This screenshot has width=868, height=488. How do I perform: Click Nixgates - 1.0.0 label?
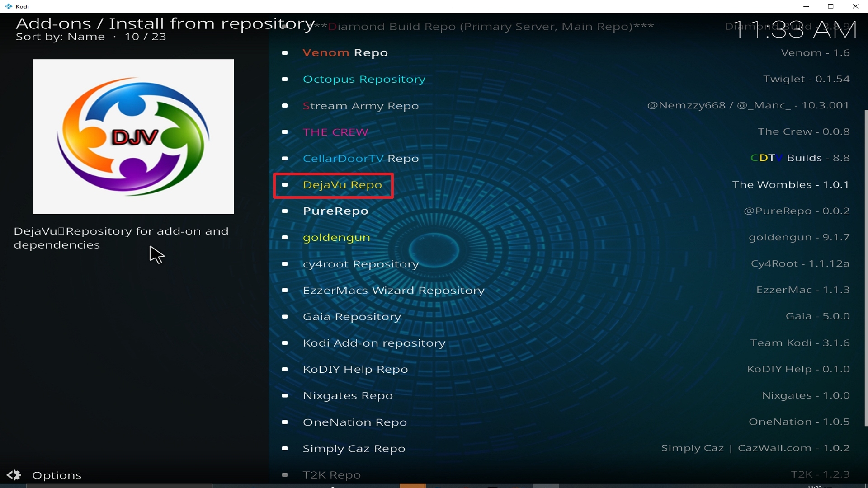pyautogui.click(x=806, y=396)
